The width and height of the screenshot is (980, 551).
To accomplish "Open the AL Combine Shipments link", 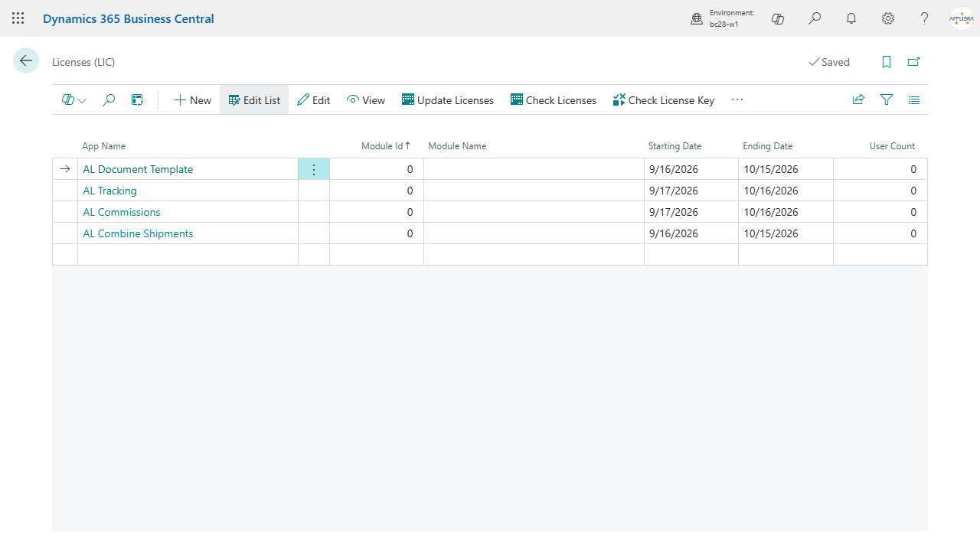I will tap(138, 233).
